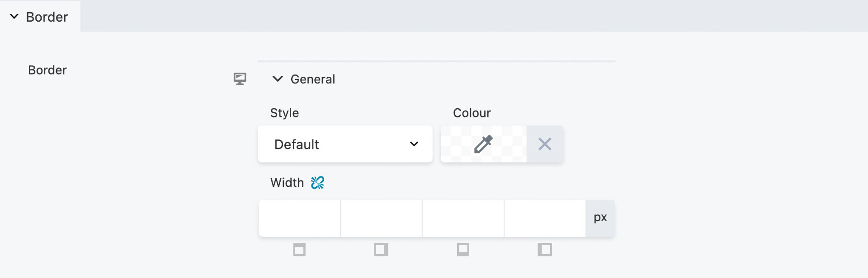Screen dimensions: 868x278
Task: Click the right border side icon
Action: point(381,250)
